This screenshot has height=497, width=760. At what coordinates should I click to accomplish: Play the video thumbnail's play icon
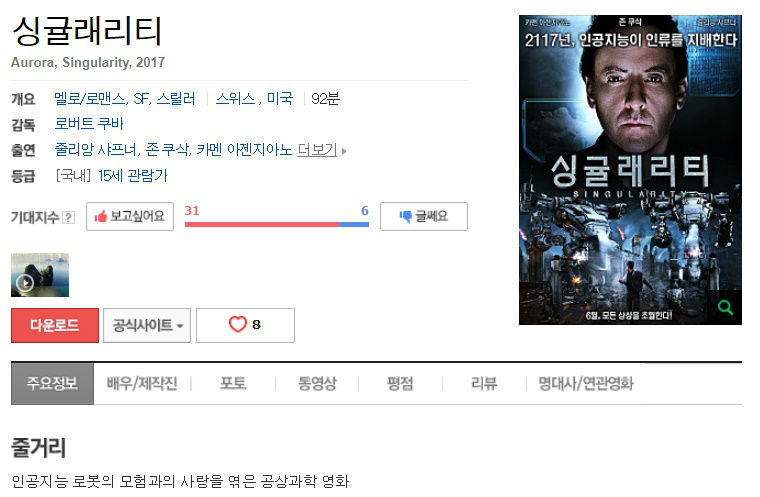(x=25, y=283)
